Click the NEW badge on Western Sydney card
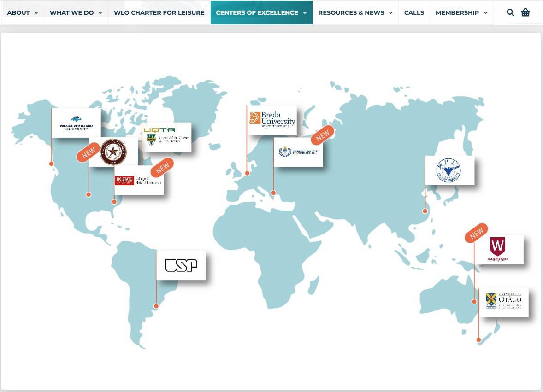Image resolution: width=543 pixels, height=392 pixels. pyautogui.click(x=476, y=233)
